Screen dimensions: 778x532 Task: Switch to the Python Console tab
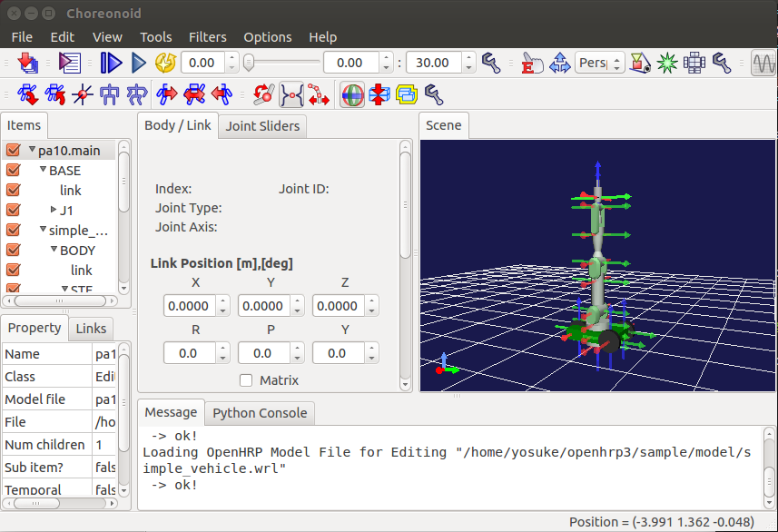[260, 413]
